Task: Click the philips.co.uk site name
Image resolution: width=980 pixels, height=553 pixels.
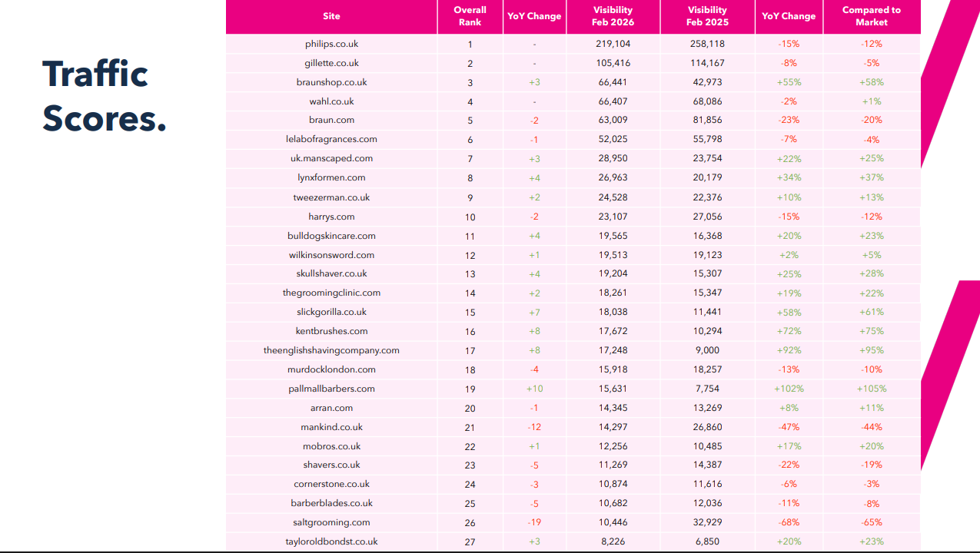Action: tap(331, 44)
